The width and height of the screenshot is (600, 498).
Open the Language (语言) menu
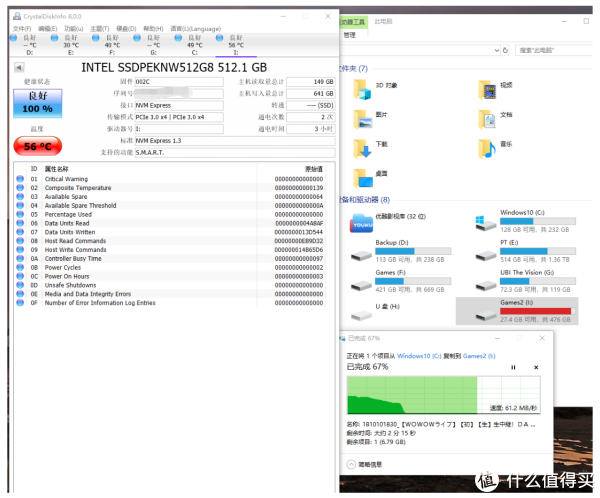pyautogui.click(x=195, y=29)
